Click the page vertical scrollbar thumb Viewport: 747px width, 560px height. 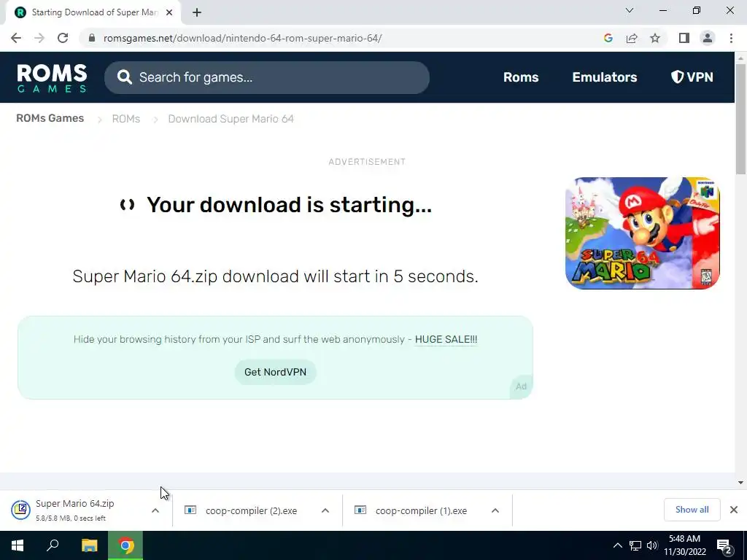740,119
